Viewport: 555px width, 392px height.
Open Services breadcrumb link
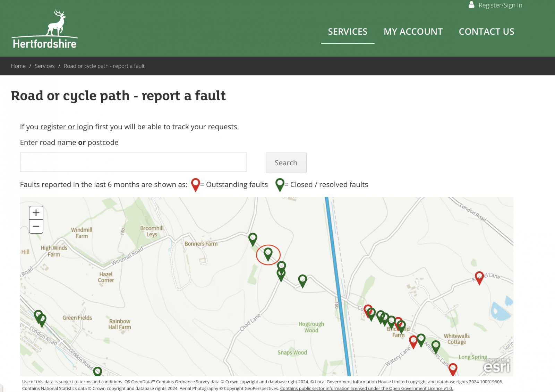click(x=45, y=66)
